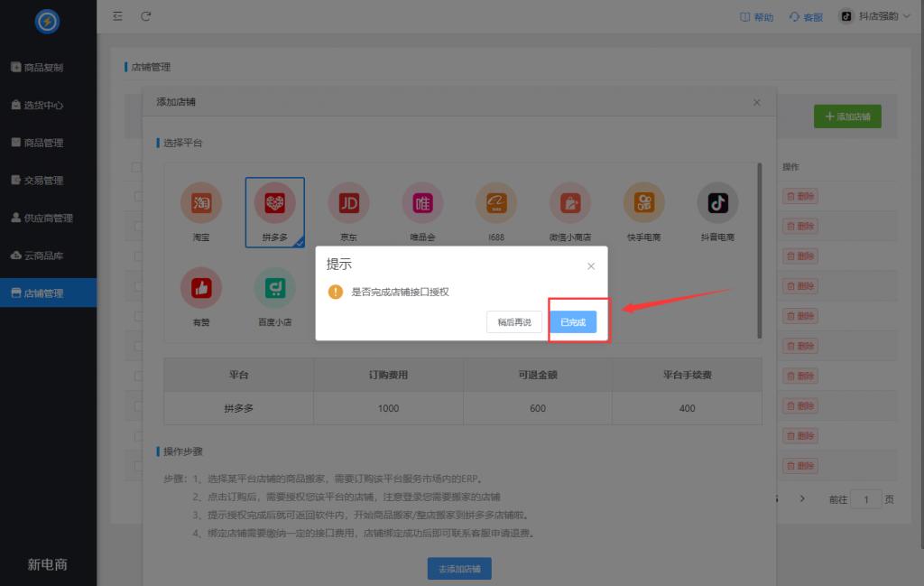924x586 pixels.
Task: Pick the 百度小店 platform icon
Action: (273, 287)
